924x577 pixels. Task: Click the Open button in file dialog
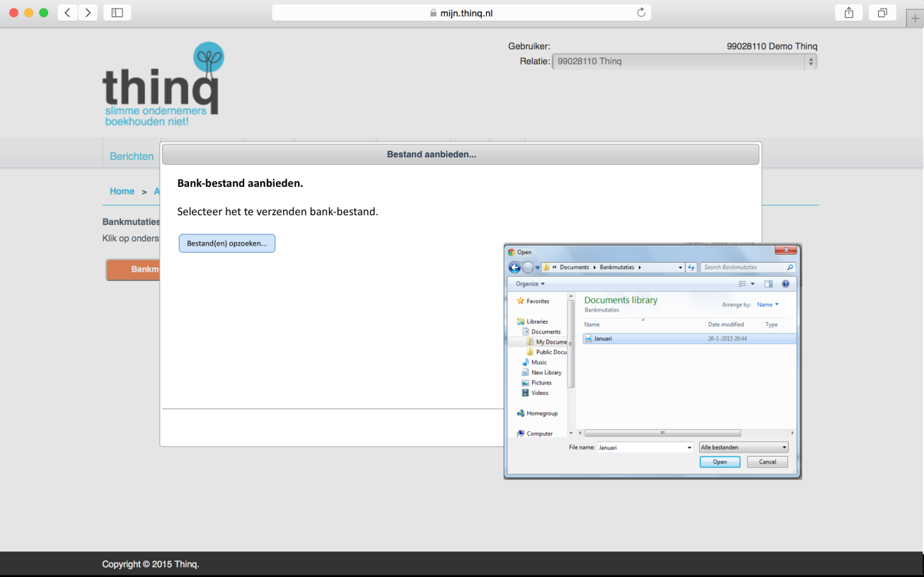pos(720,462)
